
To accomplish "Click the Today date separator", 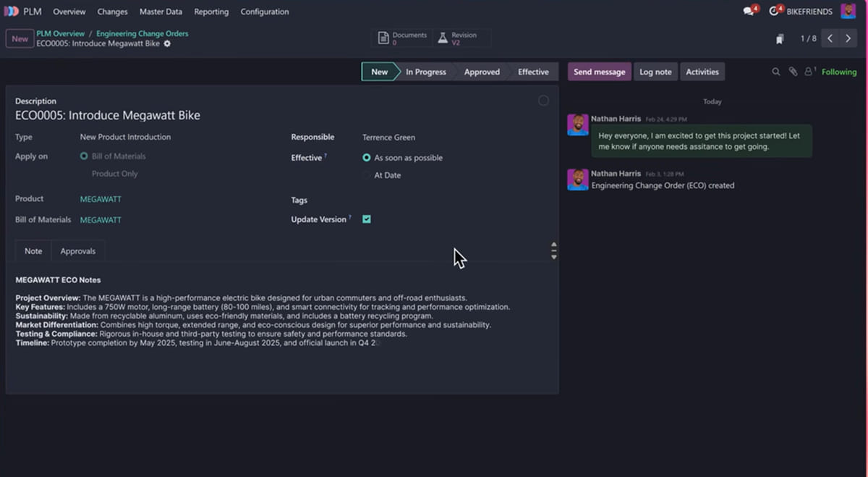I will point(712,101).
